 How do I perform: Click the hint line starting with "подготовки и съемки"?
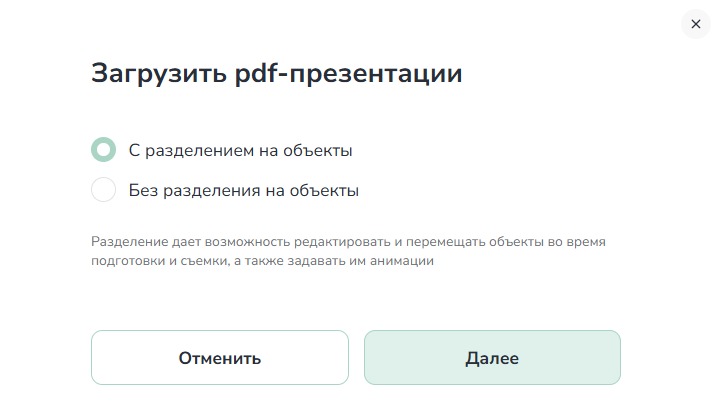pyautogui.click(x=262, y=262)
